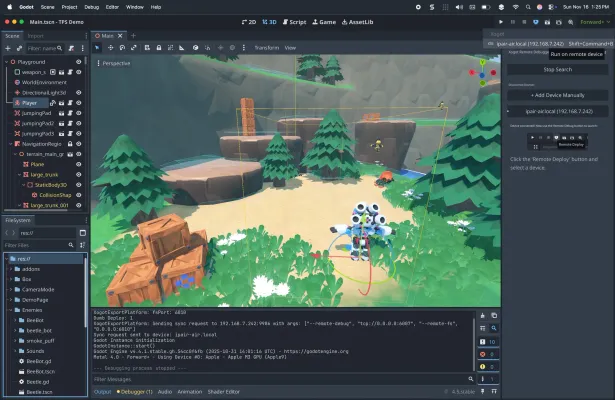Open the Perspective viewport menu
Image resolution: width=615 pixels, height=400 pixels.
[117, 62]
